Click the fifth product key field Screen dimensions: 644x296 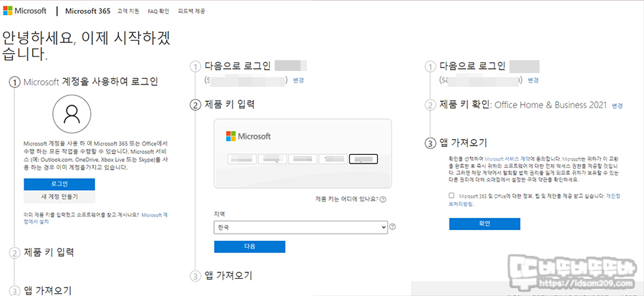pyautogui.click(x=363, y=158)
